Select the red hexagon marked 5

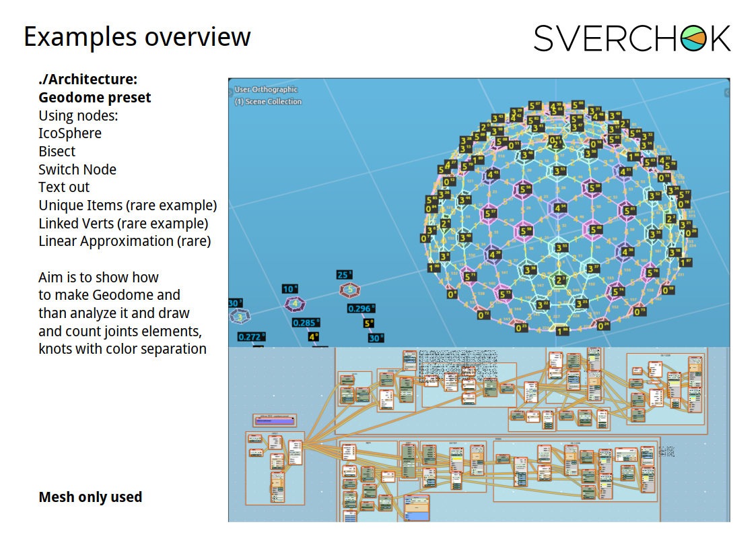(x=349, y=290)
